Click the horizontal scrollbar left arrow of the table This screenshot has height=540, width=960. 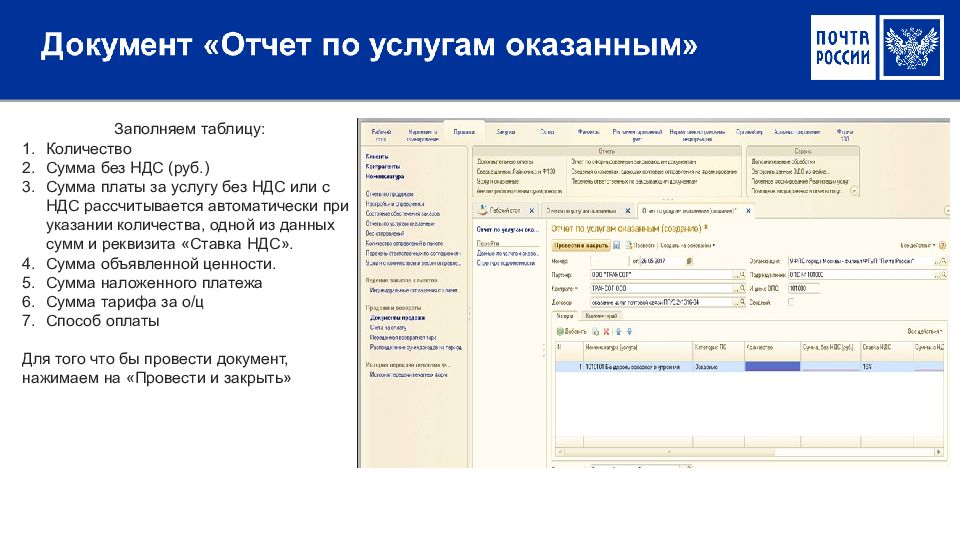tap(560, 452)
